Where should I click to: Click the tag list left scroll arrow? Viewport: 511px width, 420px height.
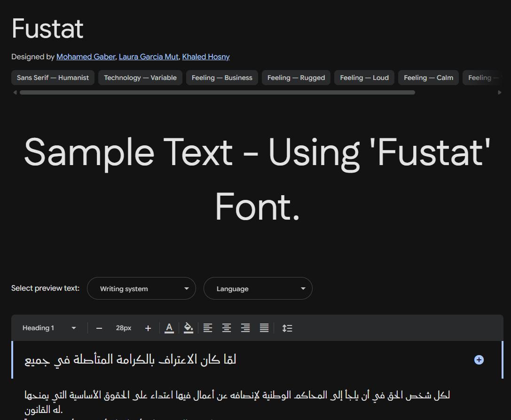tap(15, 93)
